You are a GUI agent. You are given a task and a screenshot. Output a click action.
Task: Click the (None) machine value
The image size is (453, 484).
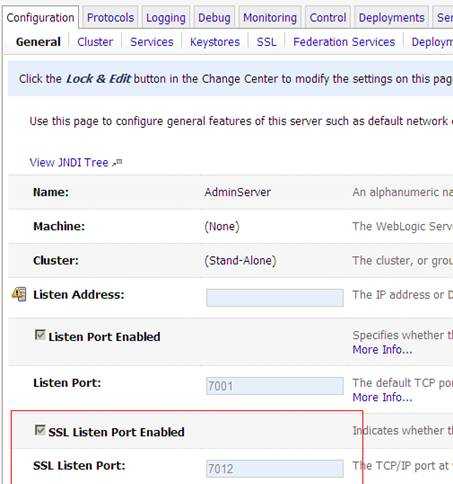pos(222,226)
